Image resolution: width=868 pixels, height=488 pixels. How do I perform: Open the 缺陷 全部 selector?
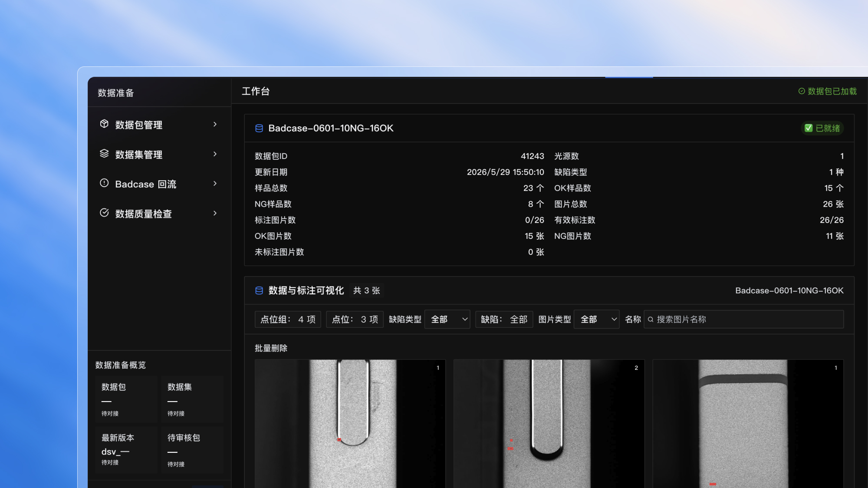504,320
